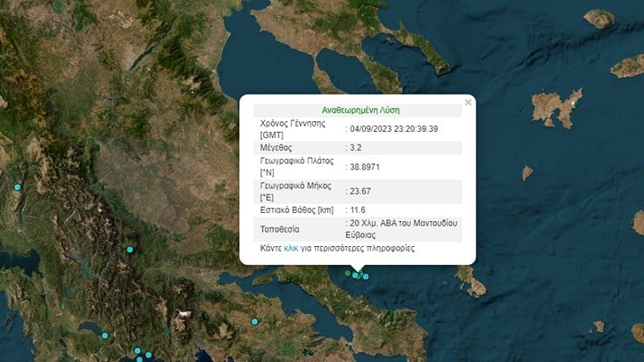Image resolution: width=644 pixels, height=362 pixels.
Task: Select the rightmost cyan marker in the Evia cluster
Action: click(x=366, y=276)
